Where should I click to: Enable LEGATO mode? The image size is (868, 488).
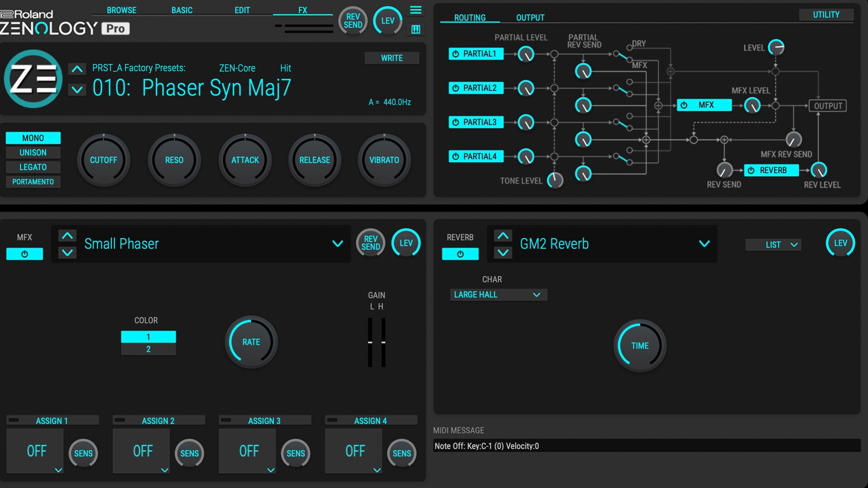[x=33, y=167]
